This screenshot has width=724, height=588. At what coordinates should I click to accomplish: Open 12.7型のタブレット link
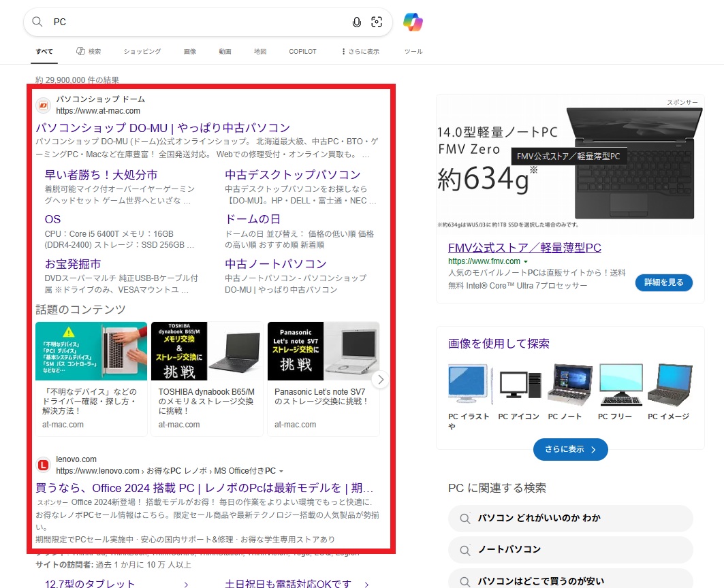pyautogui.click(x=90, y=584)
